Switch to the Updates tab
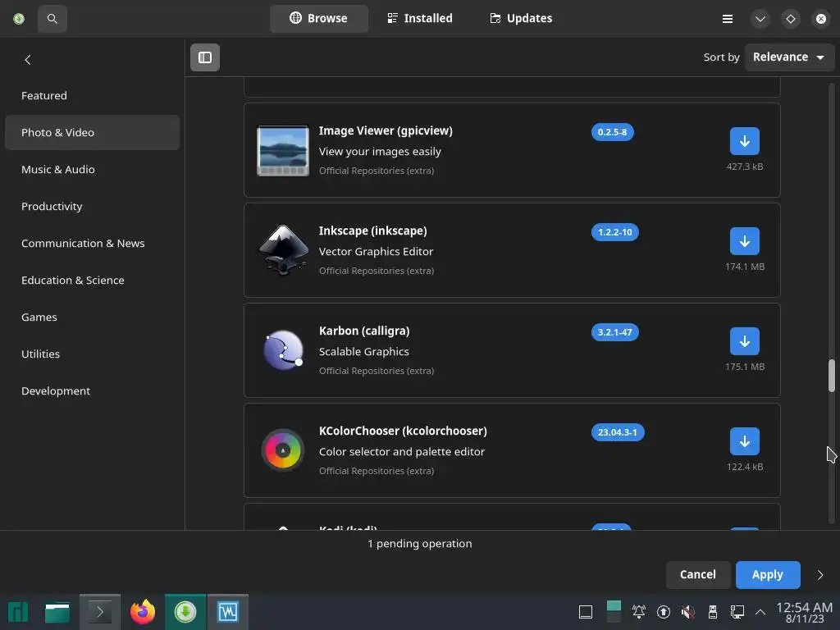 point(521,18)
